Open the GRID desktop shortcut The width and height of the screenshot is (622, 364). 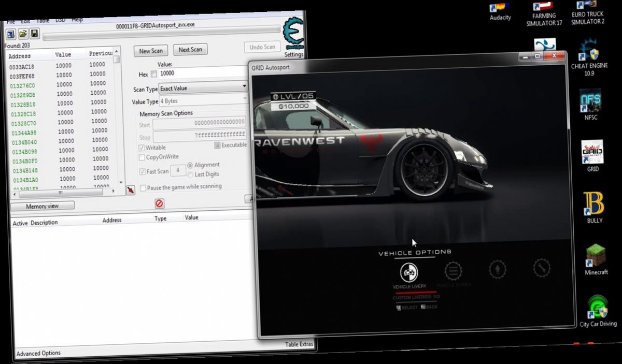(592, 156)
